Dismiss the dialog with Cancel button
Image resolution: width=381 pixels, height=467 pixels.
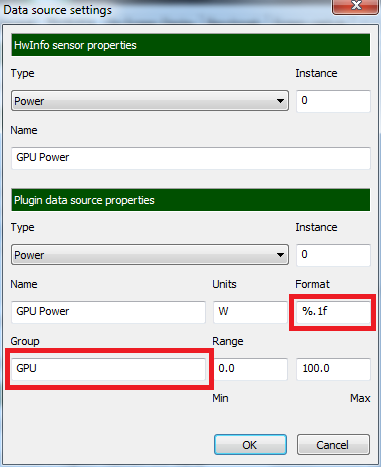[x=333, y=445]
